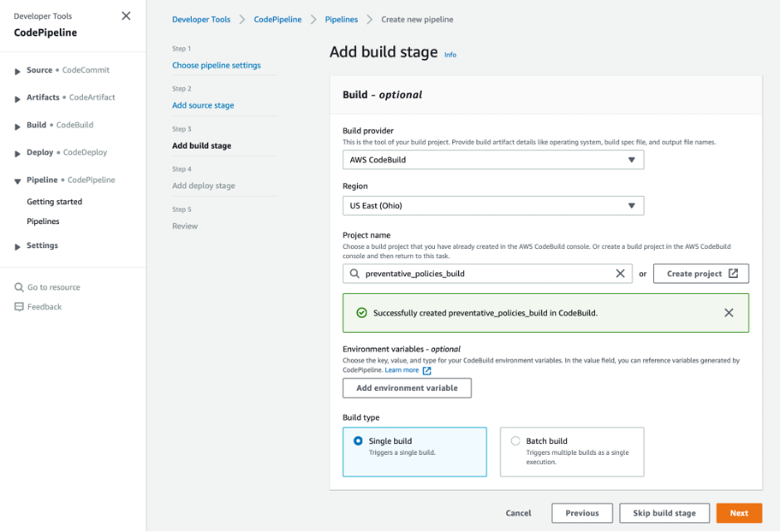781x532 pixels.
Task: Open Learn more via its external-link icon
Action: point(426,371)
